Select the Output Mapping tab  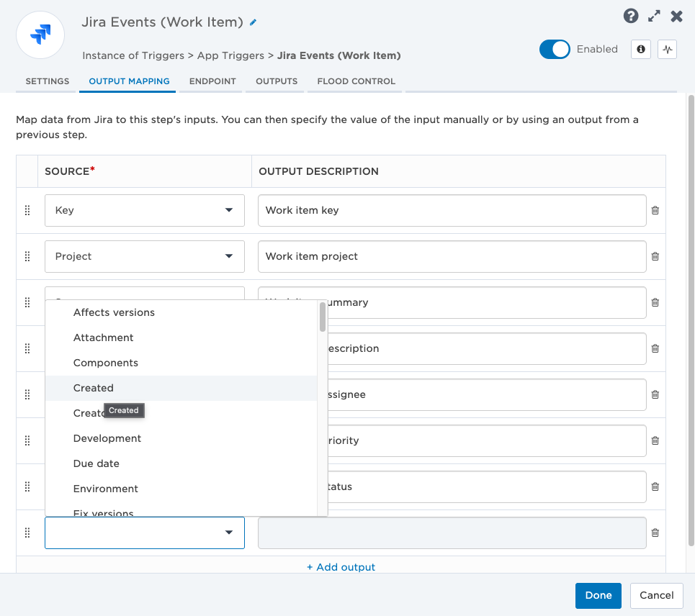[x=129, y=81]
